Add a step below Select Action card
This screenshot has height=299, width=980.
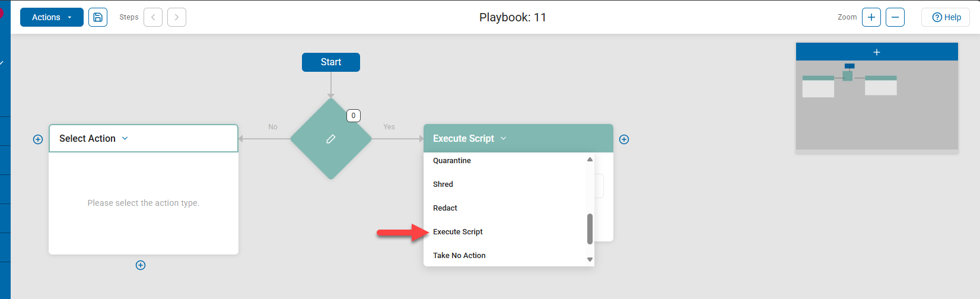point(141,265)
